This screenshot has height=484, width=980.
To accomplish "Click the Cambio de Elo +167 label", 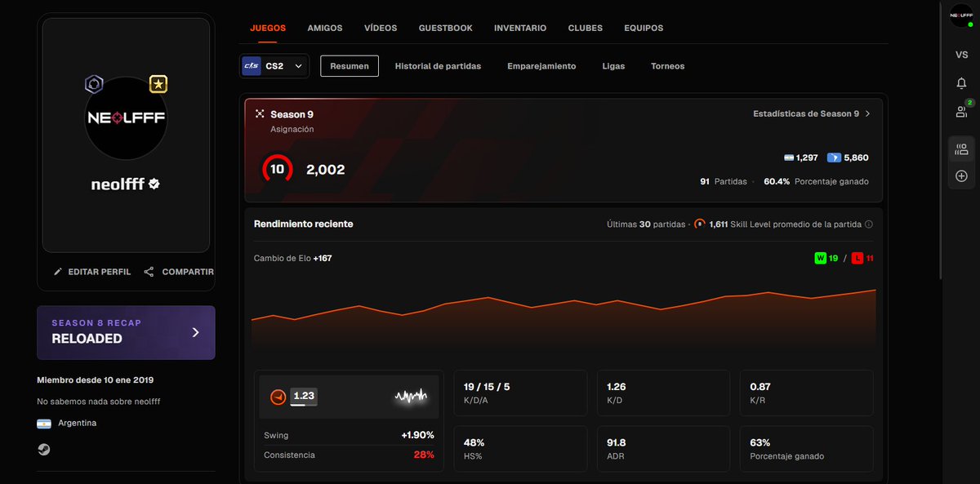I will pyautogui.click(x=292, y=258).
